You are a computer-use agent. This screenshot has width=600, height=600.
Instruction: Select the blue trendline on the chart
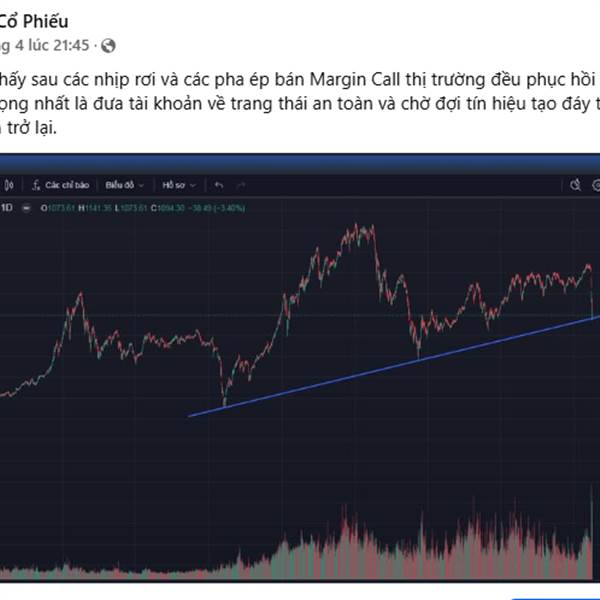[394, 367]
